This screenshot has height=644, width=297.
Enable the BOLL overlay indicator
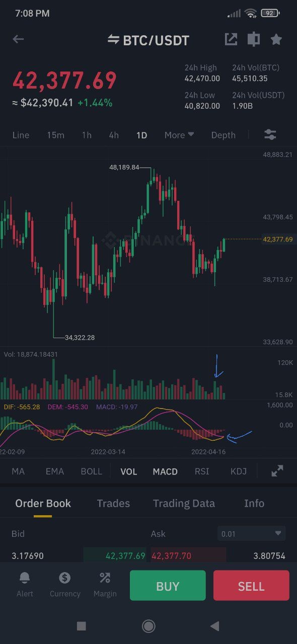[x=91, y=471]
